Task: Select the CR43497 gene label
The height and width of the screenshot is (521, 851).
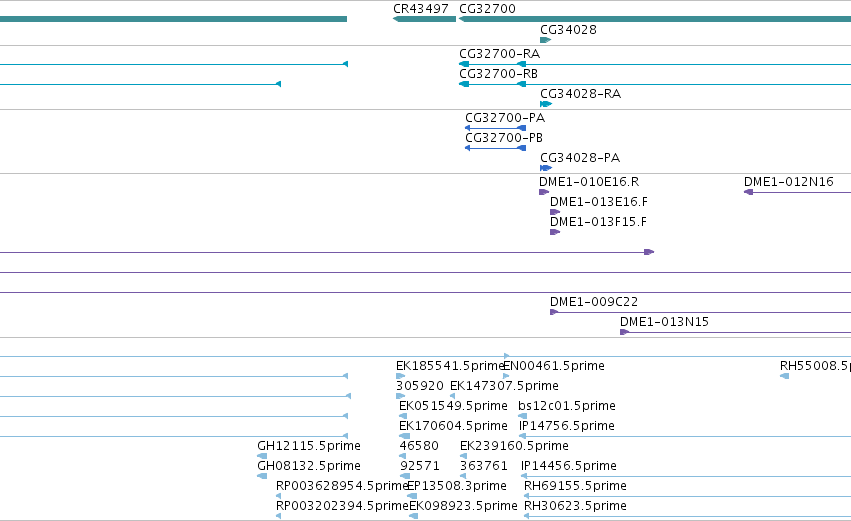Action: tap(421, 9)
